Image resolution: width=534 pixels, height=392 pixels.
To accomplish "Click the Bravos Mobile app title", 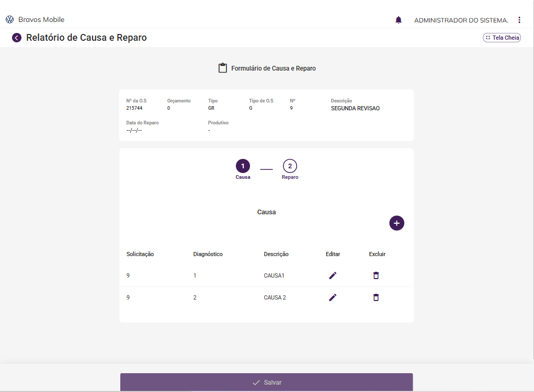I will 41,19.
